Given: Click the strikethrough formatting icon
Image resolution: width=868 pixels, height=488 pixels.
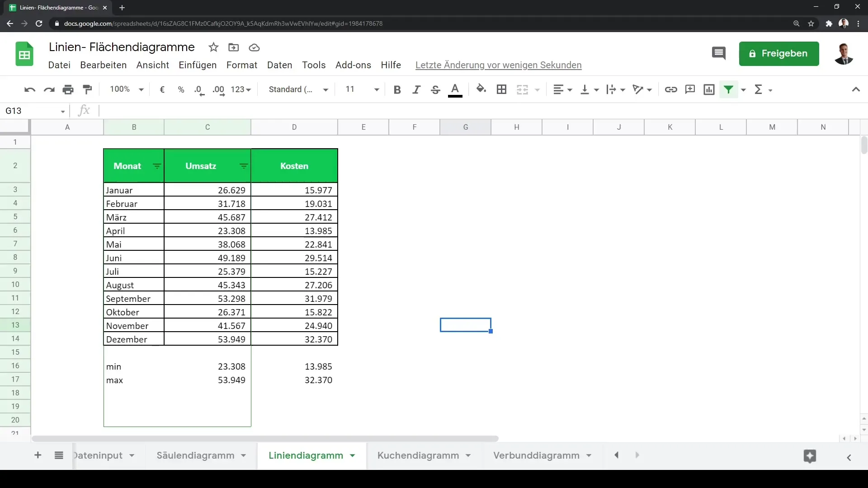Looking at the screenshot, I should coord(436,89).
